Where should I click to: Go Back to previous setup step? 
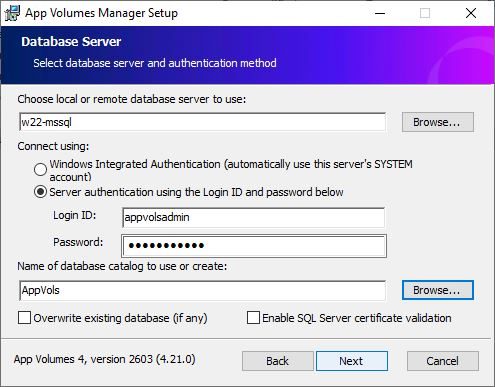(x=278, y=361)
